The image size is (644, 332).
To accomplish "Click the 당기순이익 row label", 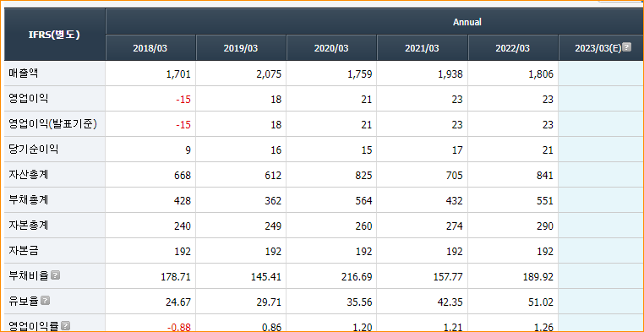I will (33, 149).
